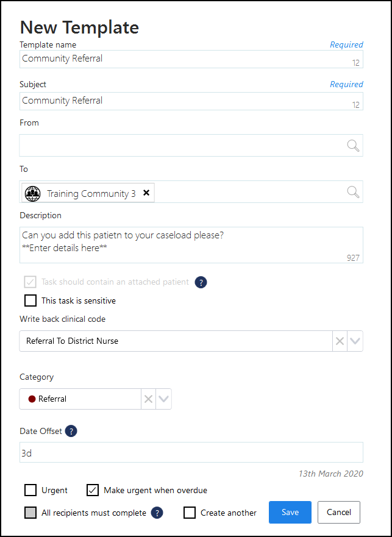Enable the This task is sensitive checkbox
Image resolution: width=392 pixels, height=537 pixels.
click(x=30, y=301)
